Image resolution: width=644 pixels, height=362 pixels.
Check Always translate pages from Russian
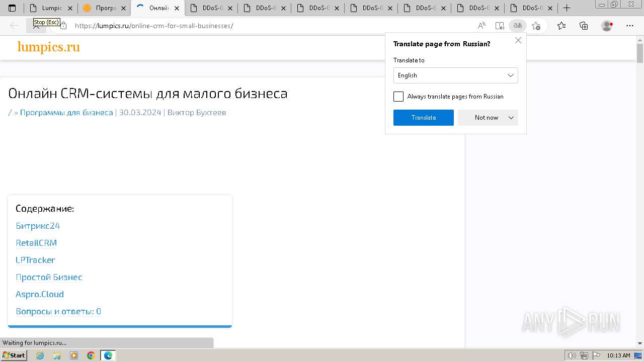pos(398,97)
